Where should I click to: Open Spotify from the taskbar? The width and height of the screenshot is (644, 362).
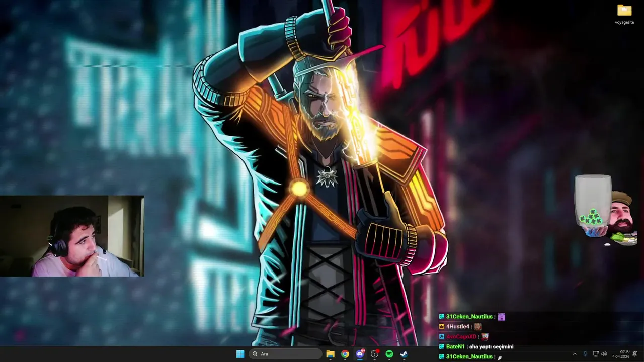pos(389,354)
